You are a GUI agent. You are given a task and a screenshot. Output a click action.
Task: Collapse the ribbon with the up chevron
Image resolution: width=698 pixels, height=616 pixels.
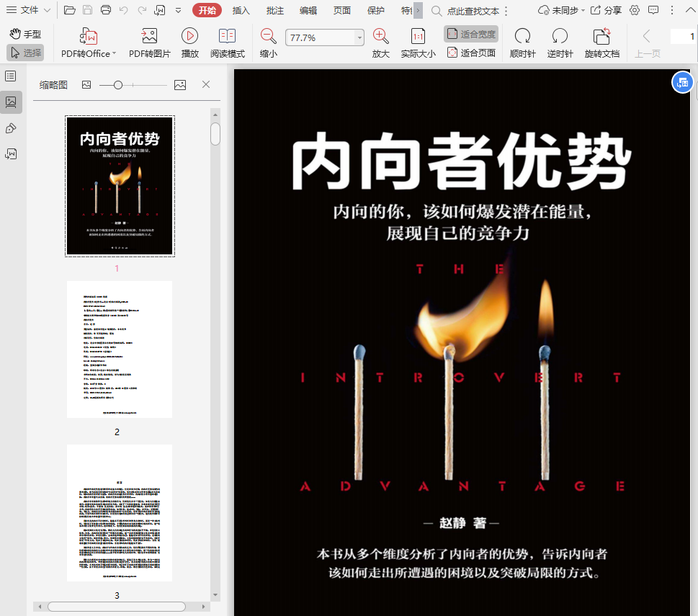coord(690,9)
